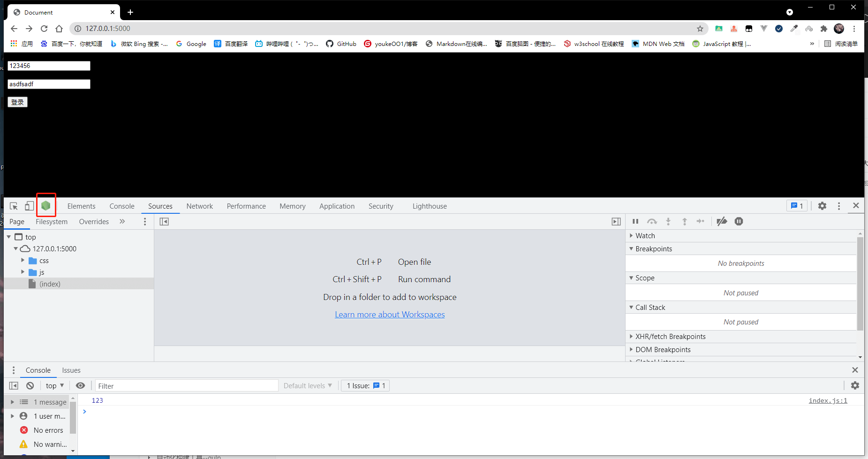Close the console drawer

tap(855, 370)
